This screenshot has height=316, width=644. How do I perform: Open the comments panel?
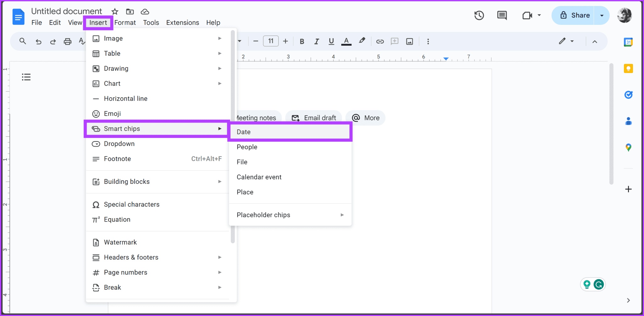coord(502,15)
